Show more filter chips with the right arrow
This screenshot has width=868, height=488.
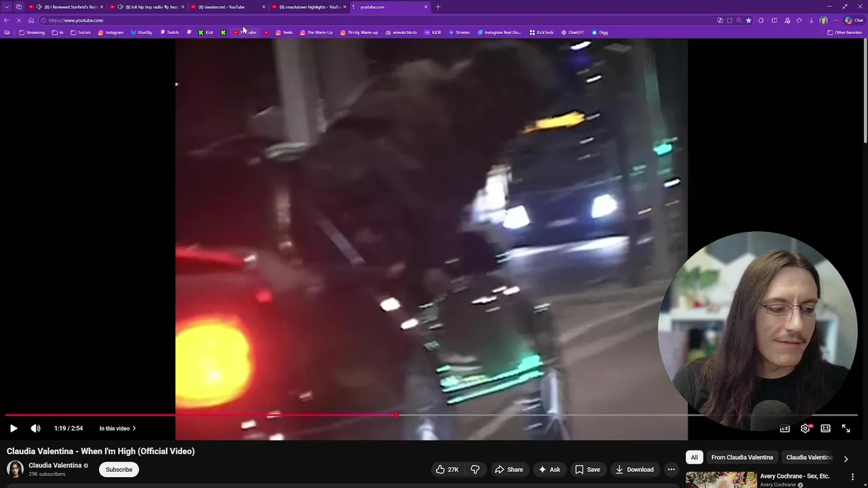pyautogui.click(x=846, y=459)
